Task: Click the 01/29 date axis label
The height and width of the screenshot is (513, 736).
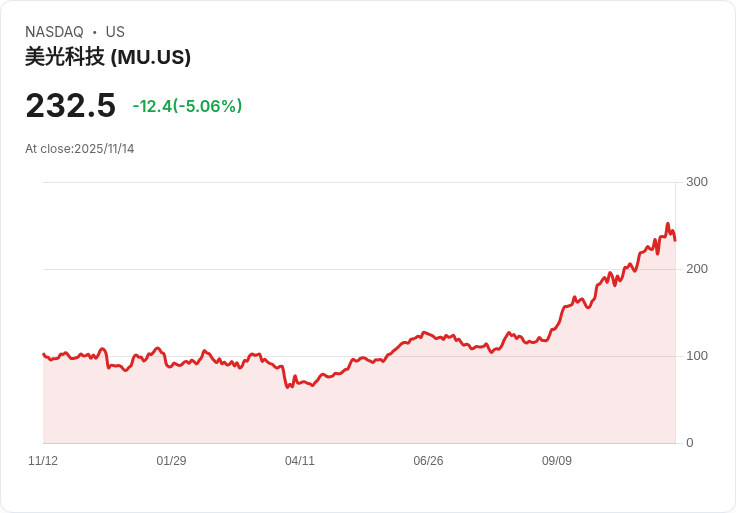Action: 171,460
